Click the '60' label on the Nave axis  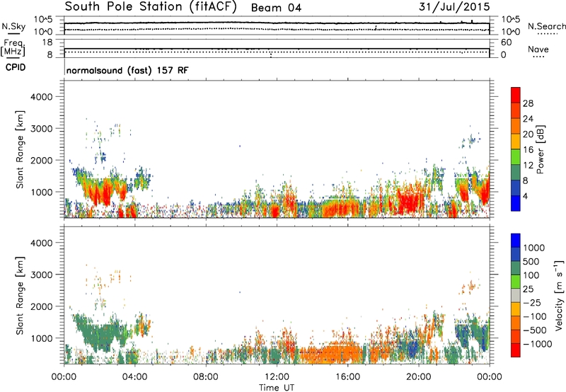506,42
